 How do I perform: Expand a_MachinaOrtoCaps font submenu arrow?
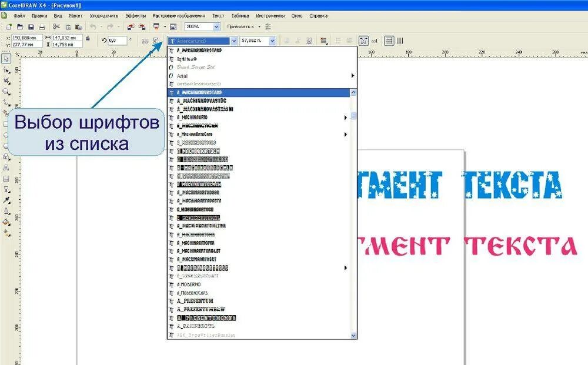pyautogui.click(x=345, y=134)
